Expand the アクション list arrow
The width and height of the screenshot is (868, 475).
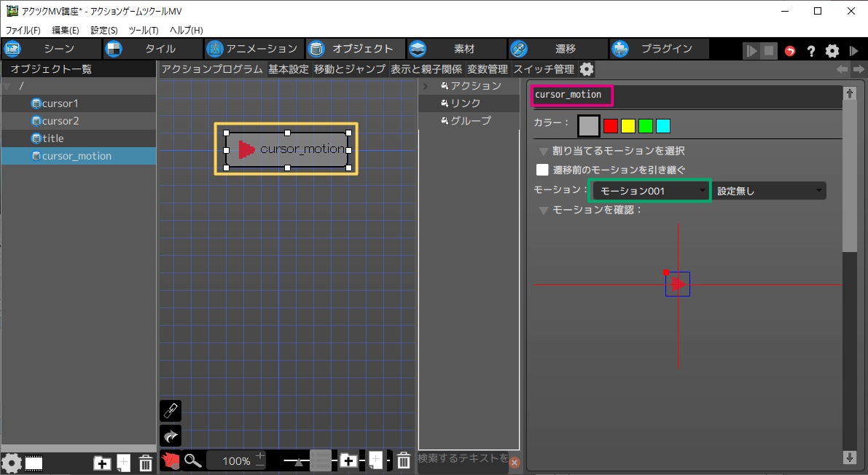[x=425, y=86]
